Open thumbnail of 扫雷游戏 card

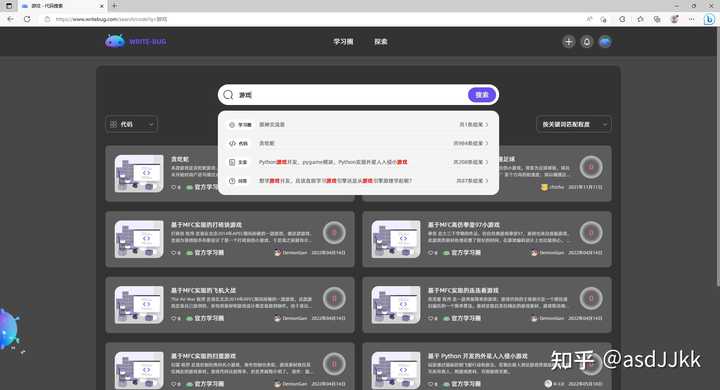pyautogui.click(x=139, y=370)
